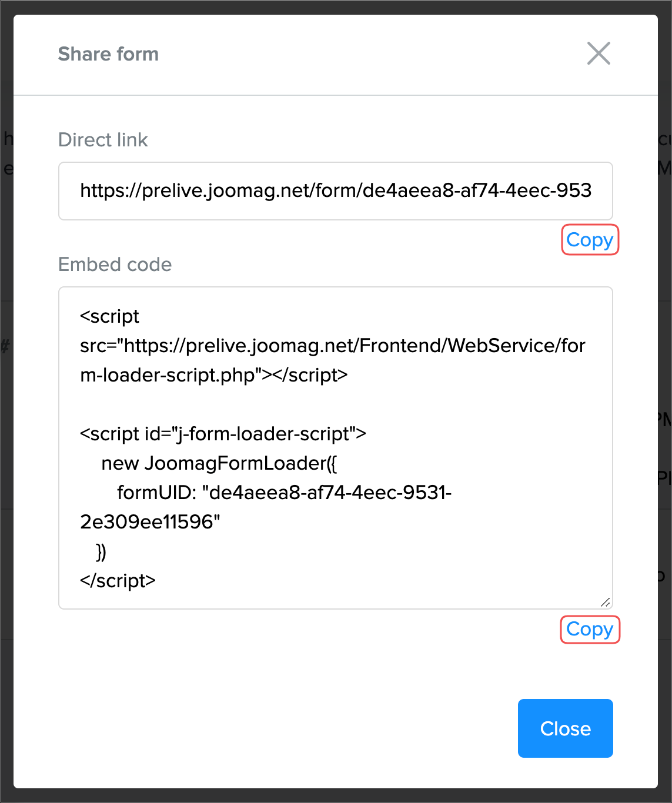Click the "m-loader-script.php" line in embed code
The width and height of the screenshot is (672, 803).
click(x=214, y=375)
